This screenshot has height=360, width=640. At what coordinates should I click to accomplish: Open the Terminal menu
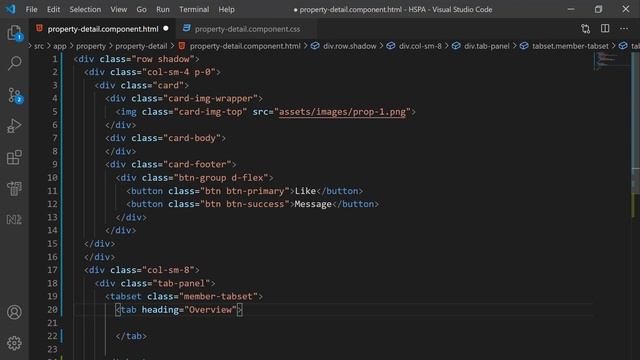coord(194,9)
